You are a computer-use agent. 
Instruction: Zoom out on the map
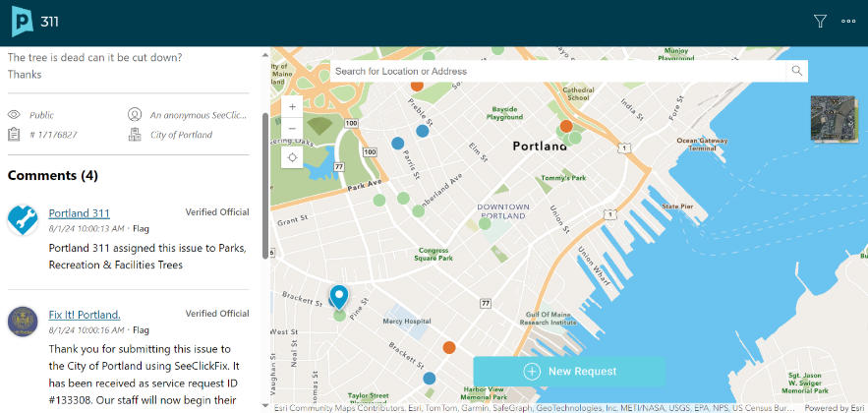(292, 128)
